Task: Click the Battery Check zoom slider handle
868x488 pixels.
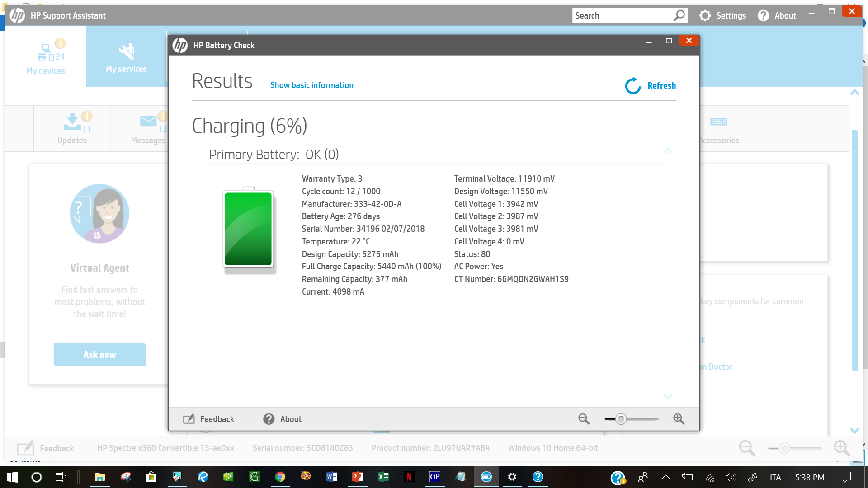Action: click(x=621, y=419)
